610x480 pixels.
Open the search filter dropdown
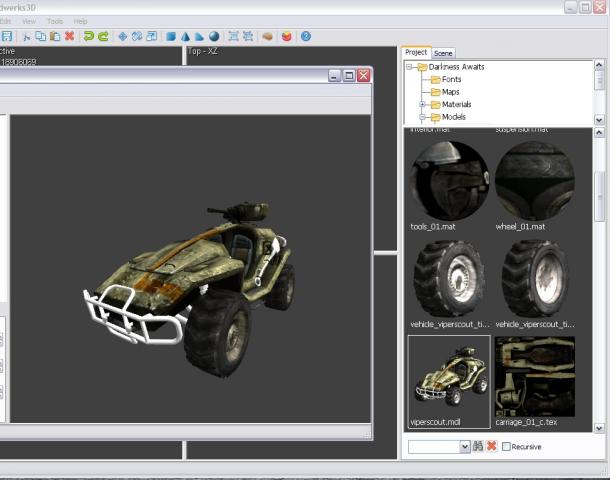point(465,446)
